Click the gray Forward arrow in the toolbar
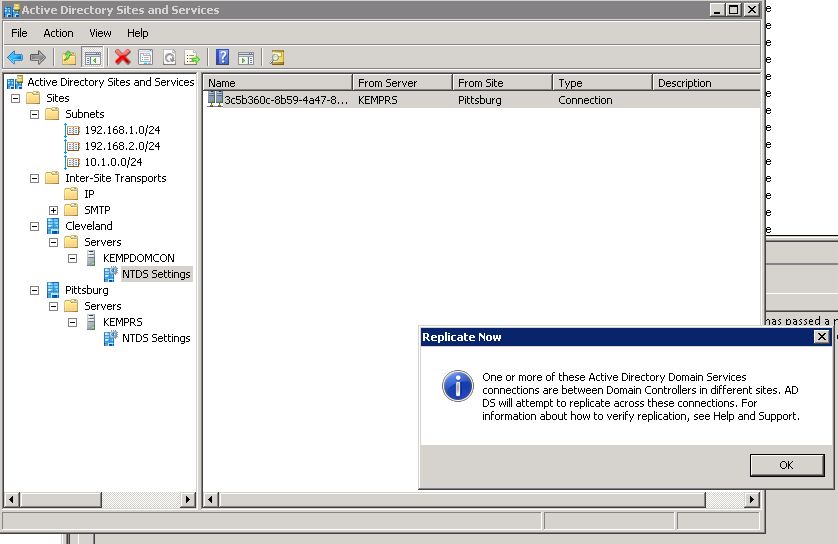The height and width of the screenshot is (544, 838). [x=37, y=57]
